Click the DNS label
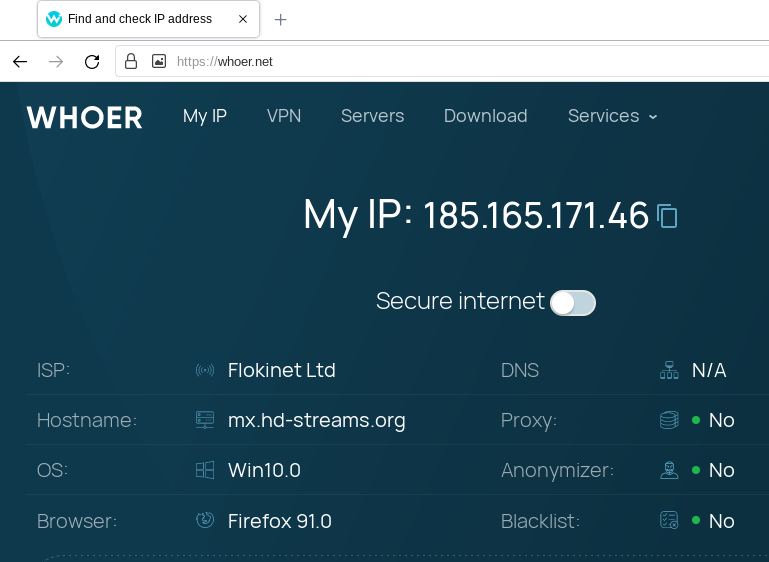Viewport: 769px width, 562px height. pos(520,370)
